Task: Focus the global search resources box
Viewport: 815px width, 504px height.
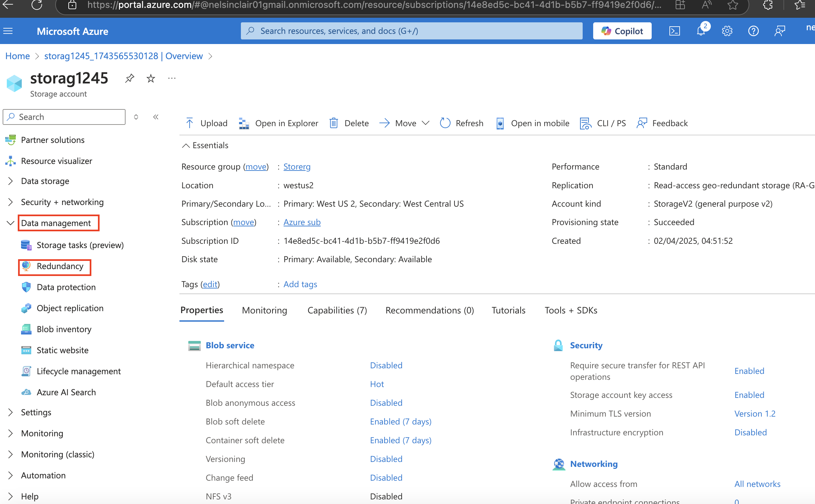Action: coord(411,31)
